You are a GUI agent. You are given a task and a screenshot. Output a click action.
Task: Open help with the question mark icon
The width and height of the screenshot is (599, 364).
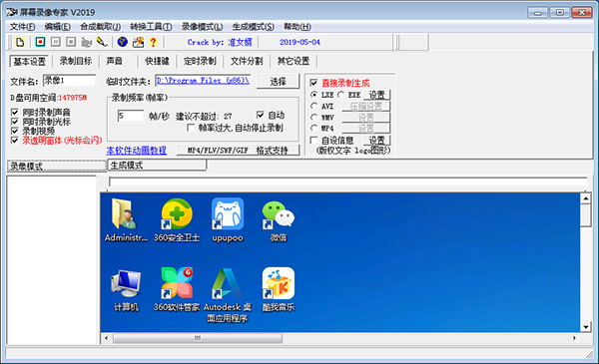153,42
